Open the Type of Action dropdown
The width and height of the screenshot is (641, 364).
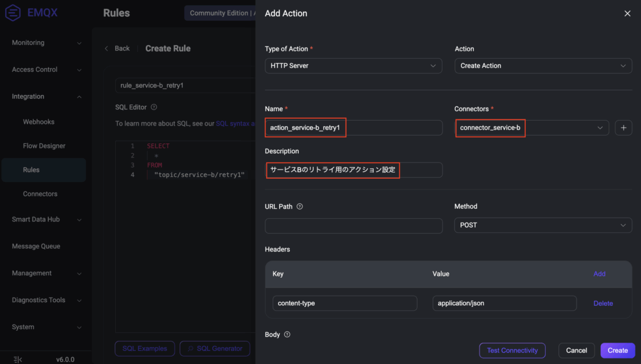tap(354, 66)
